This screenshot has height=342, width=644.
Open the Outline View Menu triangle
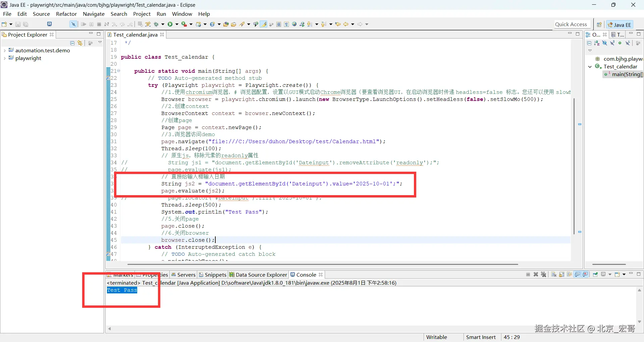click(590, 51)
